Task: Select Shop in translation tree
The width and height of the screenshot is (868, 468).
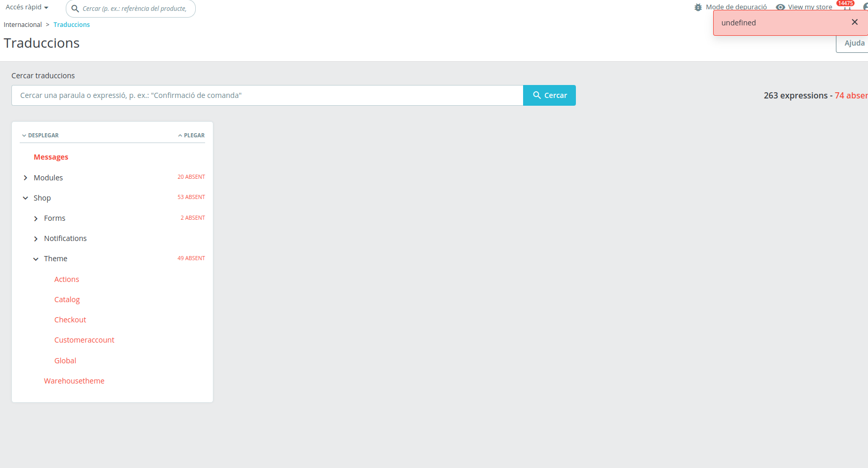Action: (42, 198)
